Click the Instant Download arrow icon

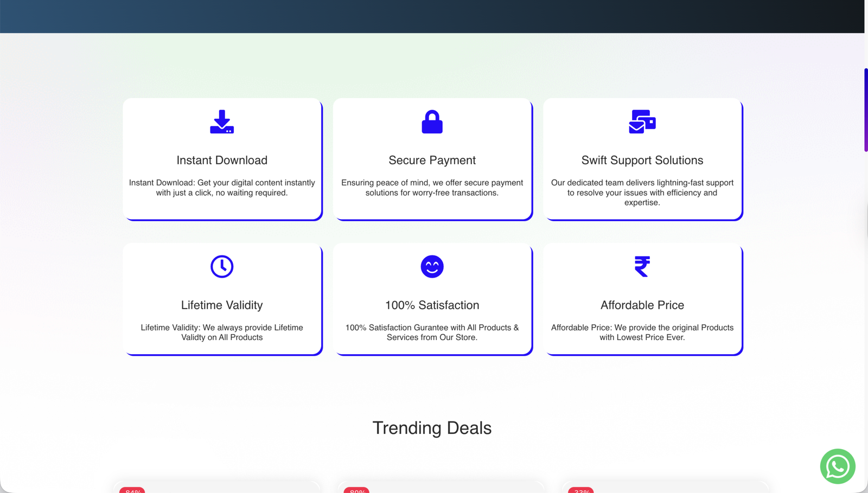coord(222,122)
